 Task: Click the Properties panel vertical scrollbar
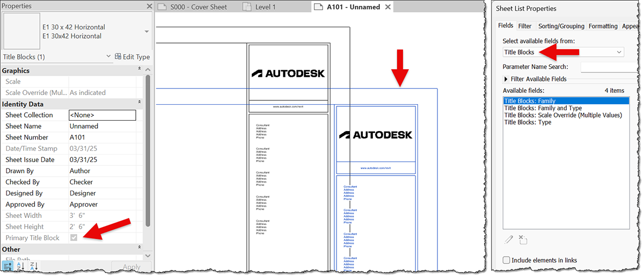point(148,150)
